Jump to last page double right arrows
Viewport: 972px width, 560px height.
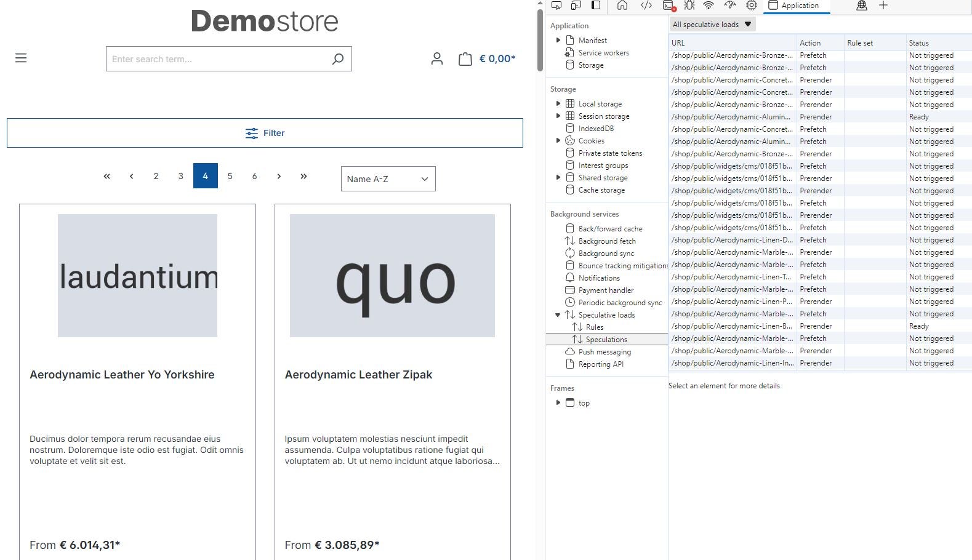click(303, 176)
